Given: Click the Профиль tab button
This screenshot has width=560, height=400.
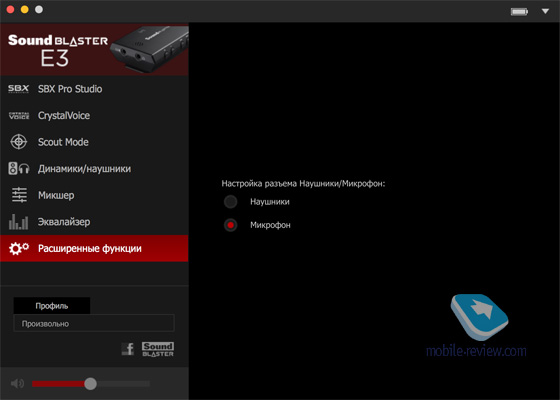Looking at the screenshot, I should click(x=52, y=306).
